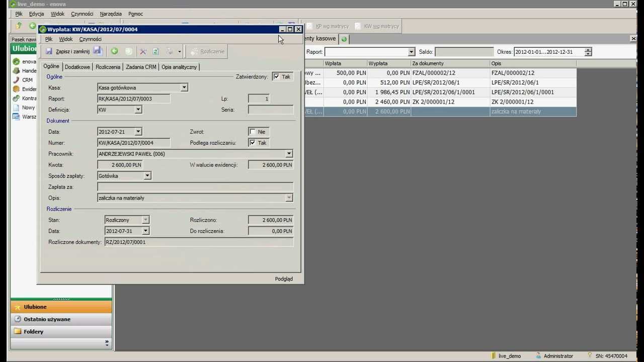Click the serial number key icon in status bar
Viewport: 644px width, 362px height.
590,355
